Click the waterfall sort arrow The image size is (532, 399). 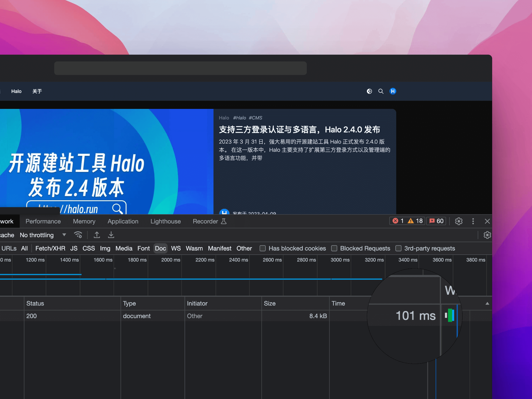pyautogui.click(x=487, y=303)
